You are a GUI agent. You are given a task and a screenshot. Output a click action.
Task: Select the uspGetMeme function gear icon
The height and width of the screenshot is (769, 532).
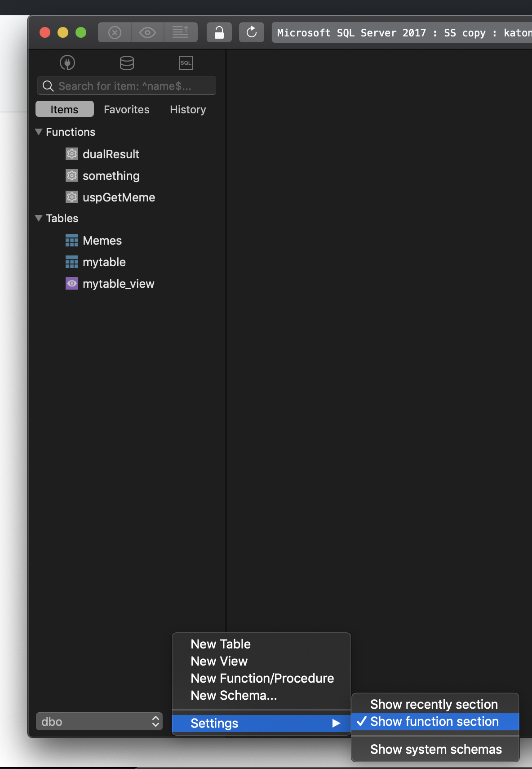click(72, 197)
